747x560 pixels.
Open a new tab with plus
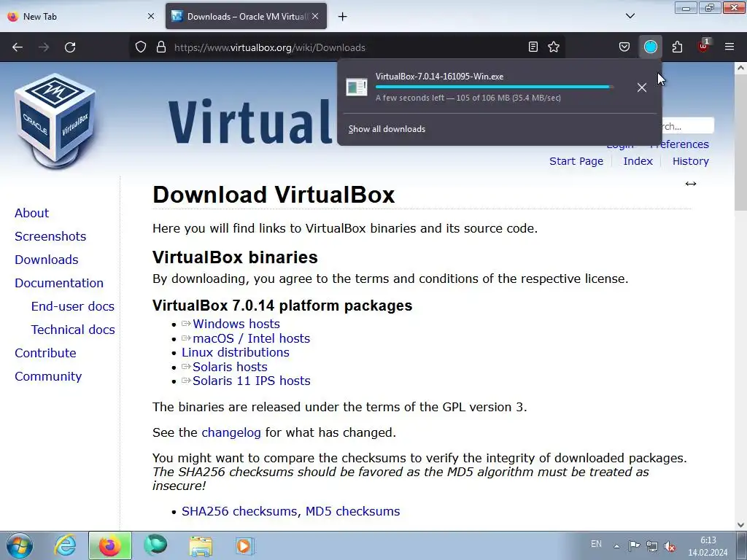(x=343, y=17)
